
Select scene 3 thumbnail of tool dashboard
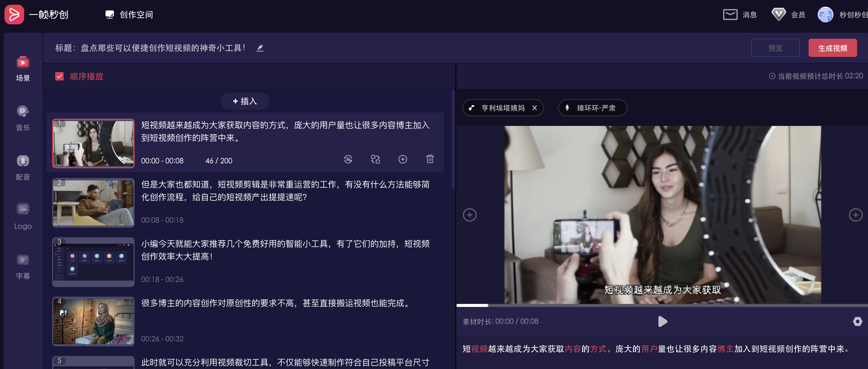coord(93,262)
